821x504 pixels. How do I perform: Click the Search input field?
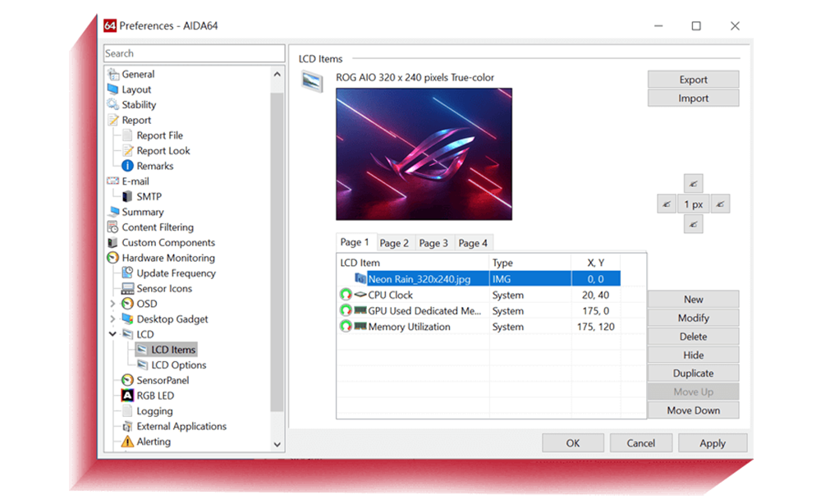(194, 53)
